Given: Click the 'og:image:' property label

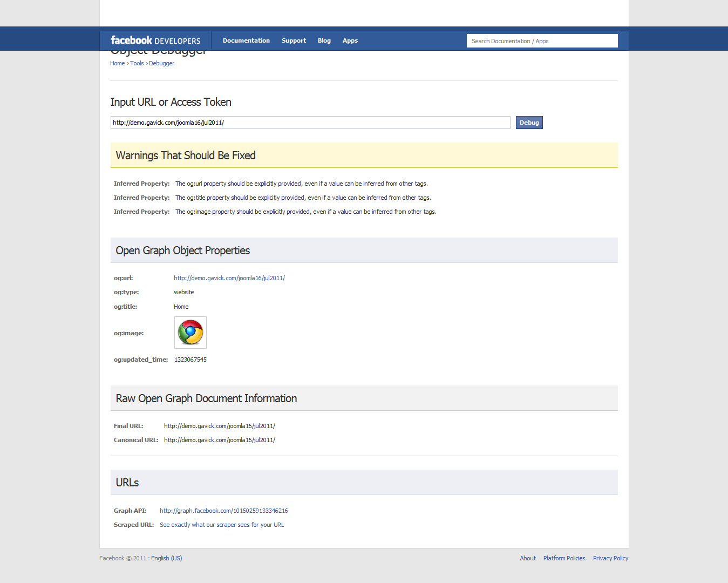Looking at the screenshot, I should click(x=129, y=333).
